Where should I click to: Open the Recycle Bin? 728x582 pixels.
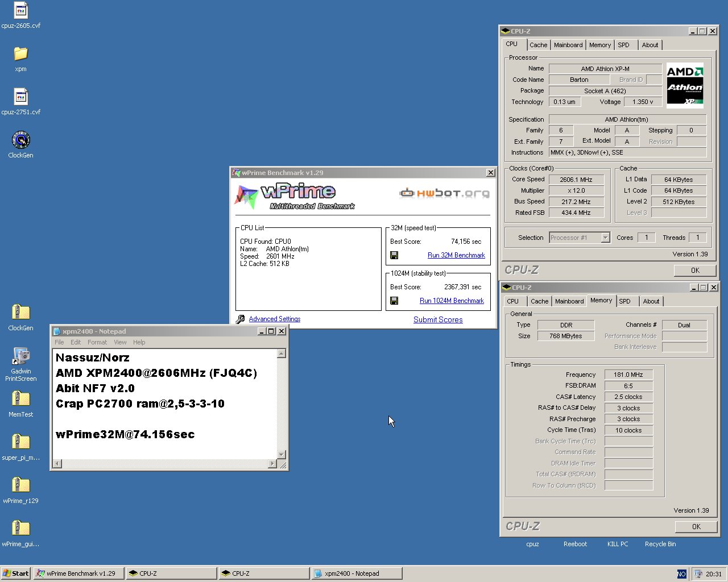click(660, 544)
